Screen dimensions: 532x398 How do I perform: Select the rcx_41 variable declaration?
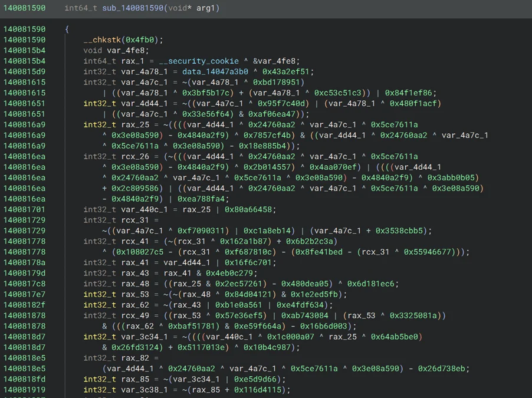point(135,241)
